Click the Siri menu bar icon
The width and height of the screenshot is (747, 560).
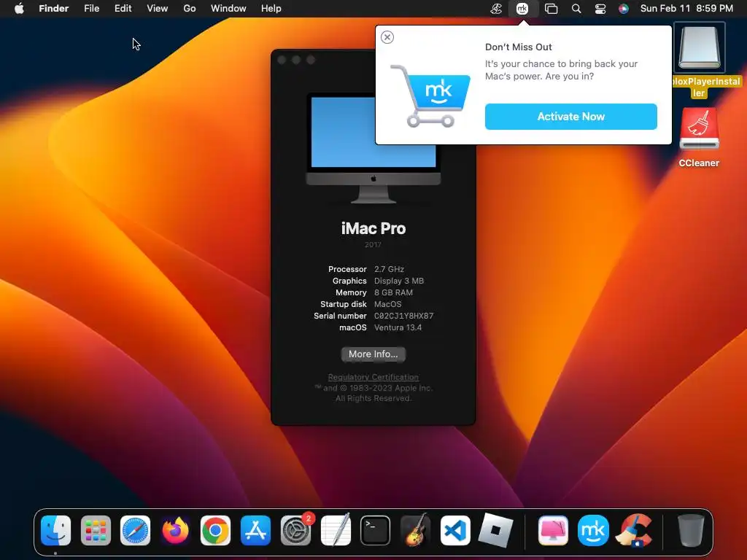coord(624,9)
